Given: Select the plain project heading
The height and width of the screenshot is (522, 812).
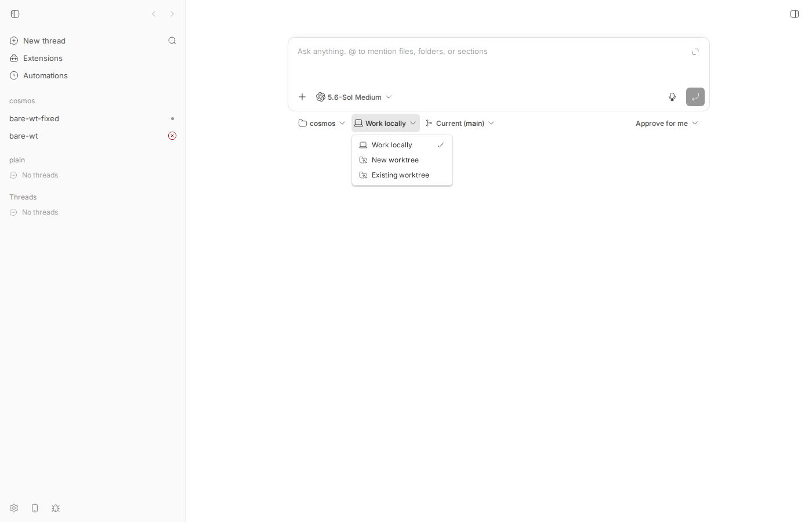Looking at the screenshot, I should (x=17, y=160).
